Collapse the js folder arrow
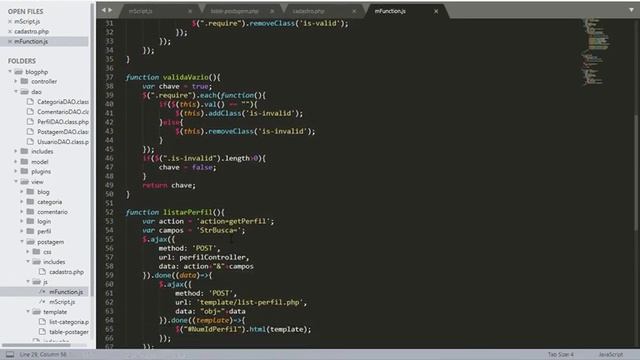Viewport: 640px width, 360px height. [x=28, y=282]
